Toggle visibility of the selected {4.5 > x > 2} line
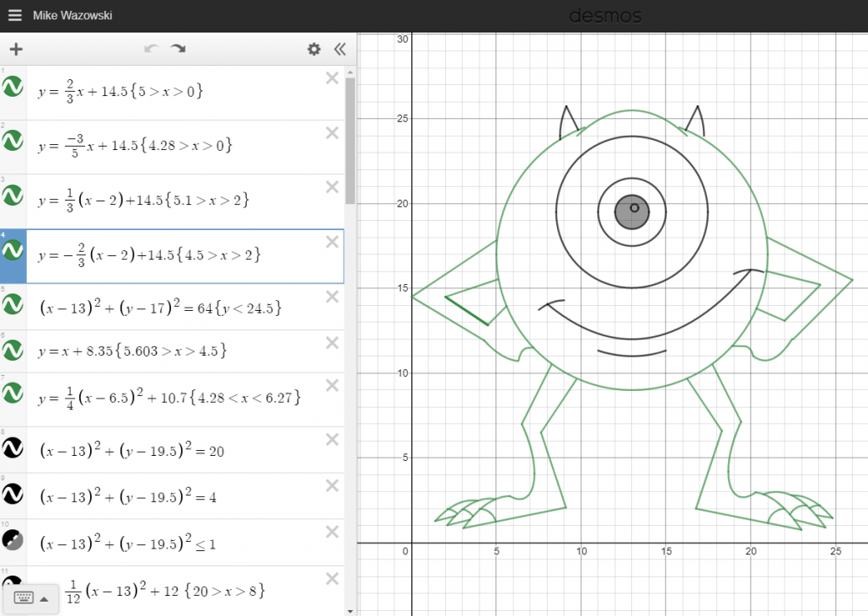Image resolution: width=868 pixels, height=616 pixels. tap(13, 250)
